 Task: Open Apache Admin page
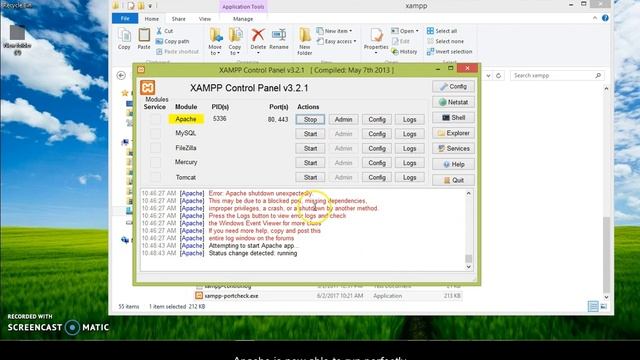coord(343,120)
